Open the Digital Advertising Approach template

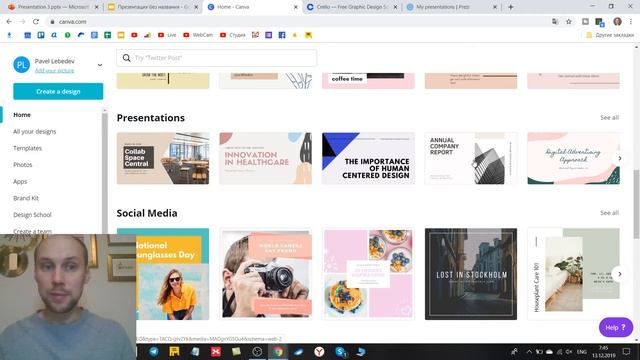(573, 158)
